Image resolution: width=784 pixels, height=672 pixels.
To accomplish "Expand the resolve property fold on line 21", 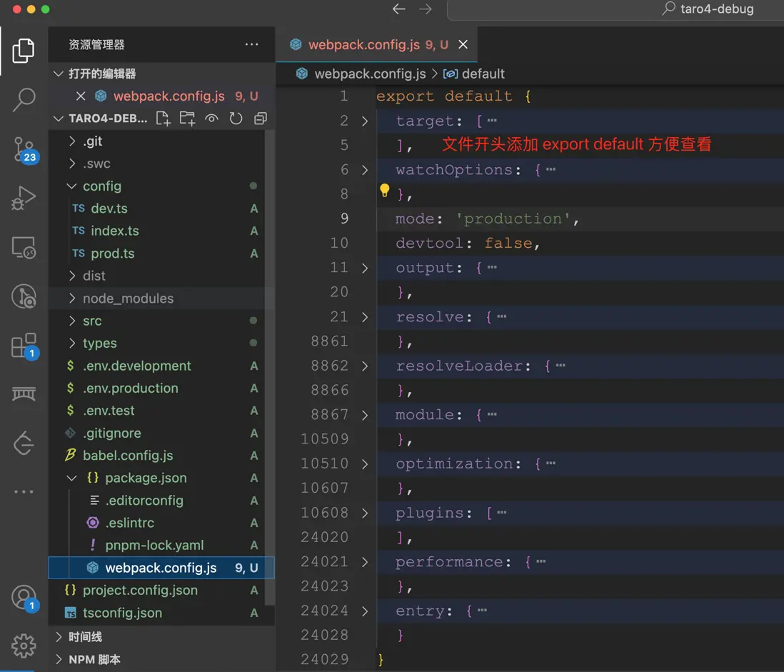I will 366,316.
